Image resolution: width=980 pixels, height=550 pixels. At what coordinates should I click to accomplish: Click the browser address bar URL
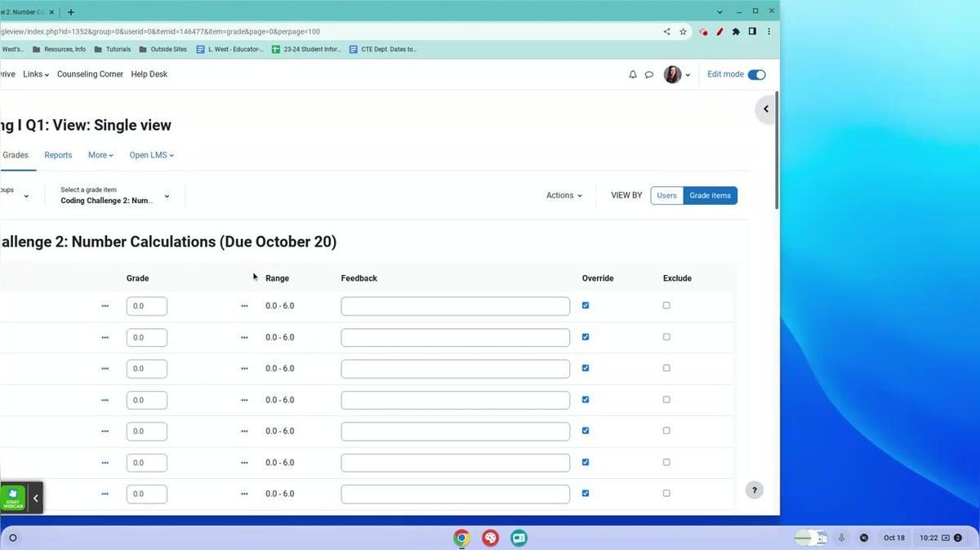160,32
